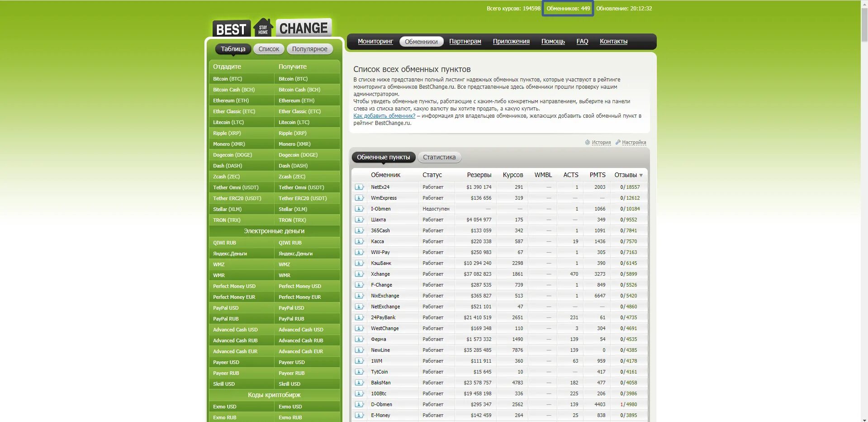Click info icon next to I-Obmen
Viewport: 868px width, 422px height.
coord(359,209)
